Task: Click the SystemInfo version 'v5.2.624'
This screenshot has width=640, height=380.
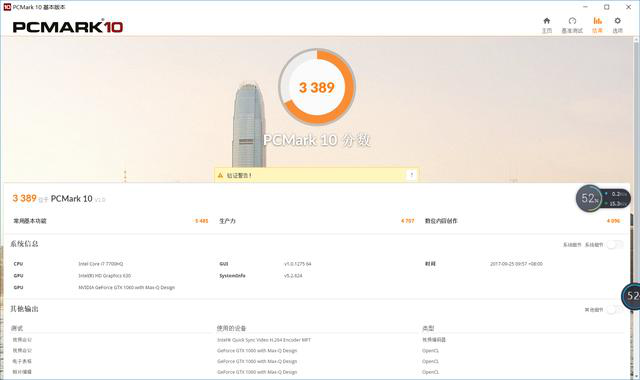Action: [x=293, y=276]
